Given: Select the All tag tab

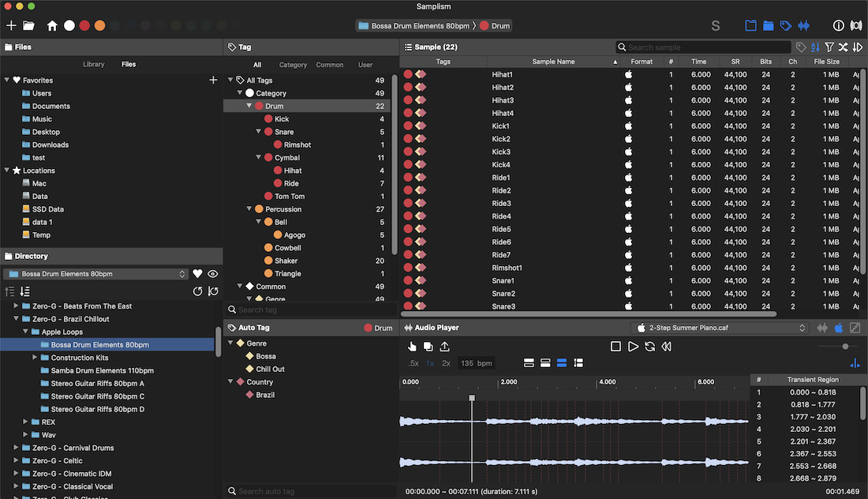Looking at the screenshot, I should pyautogui.click(x=257, y=65).
